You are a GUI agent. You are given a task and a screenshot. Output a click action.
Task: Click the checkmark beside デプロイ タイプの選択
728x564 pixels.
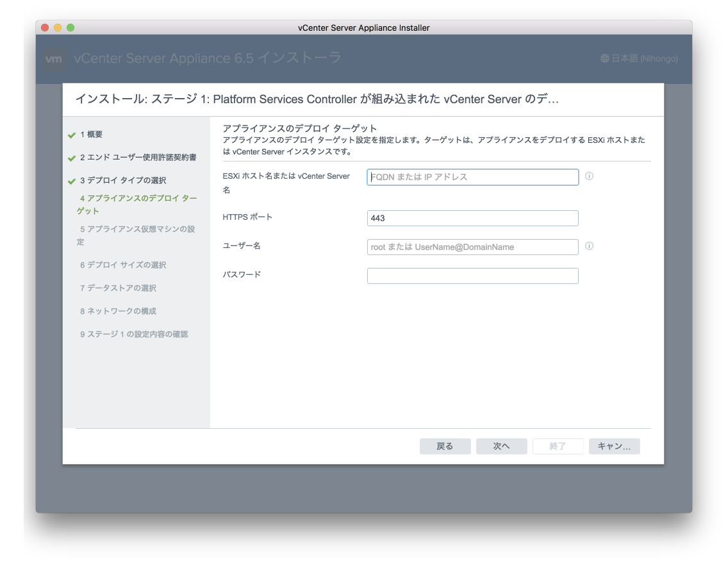pos(72,180)
